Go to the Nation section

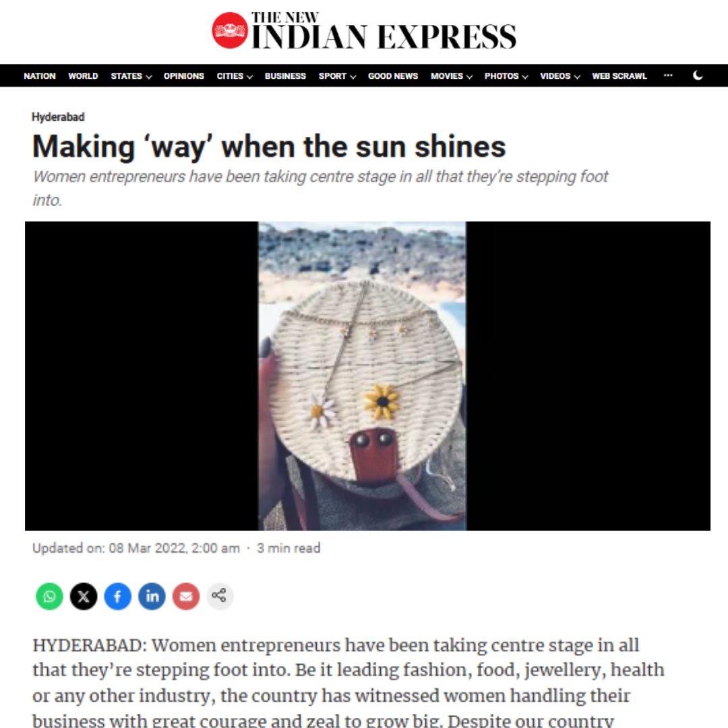(40, 76)
